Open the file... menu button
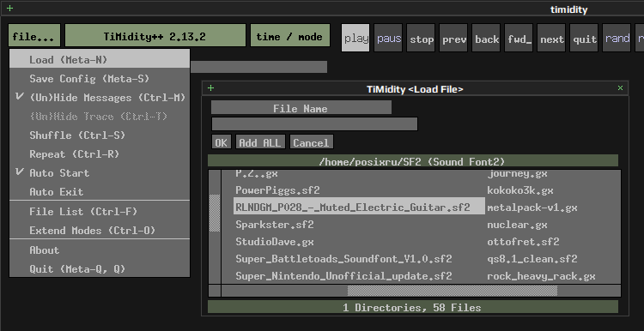The height and width of the screenshot is (331, 644). [34, 35]
